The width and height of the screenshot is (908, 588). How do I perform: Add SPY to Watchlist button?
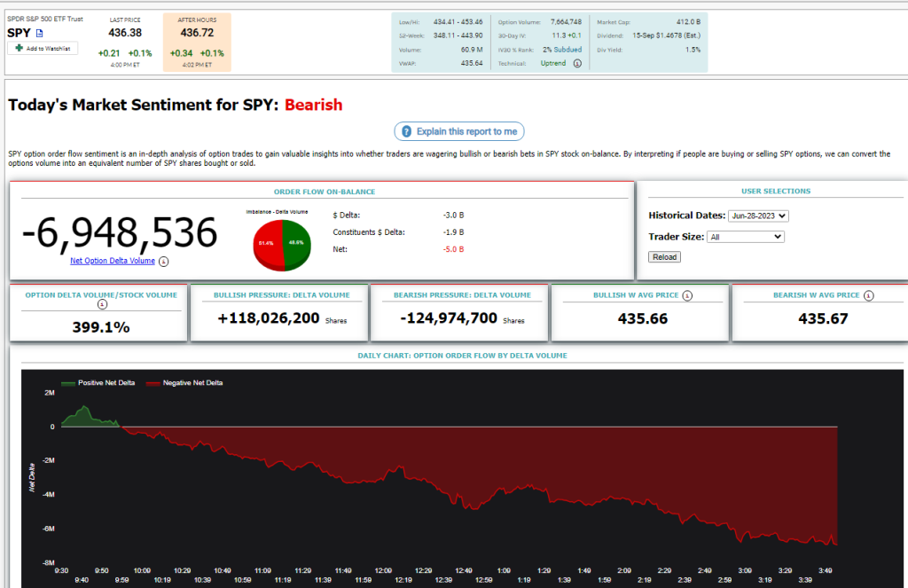43,49
